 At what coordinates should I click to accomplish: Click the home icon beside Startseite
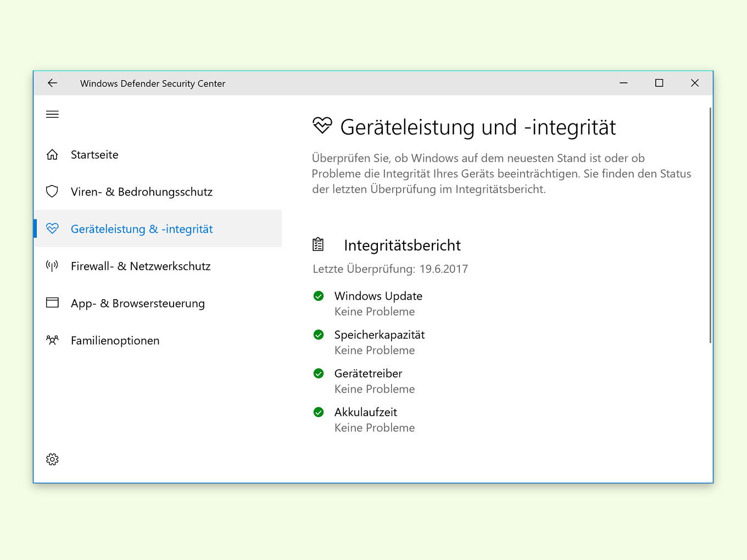coord(52,155)
